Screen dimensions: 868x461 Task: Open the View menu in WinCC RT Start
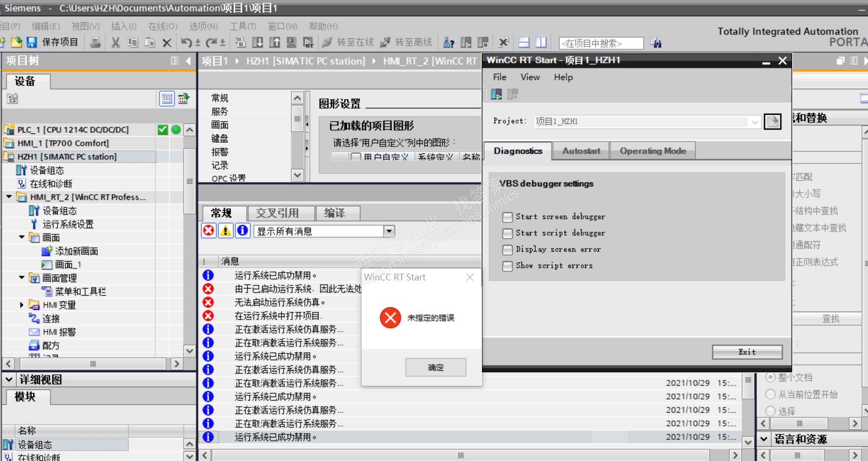pos(530,77)
